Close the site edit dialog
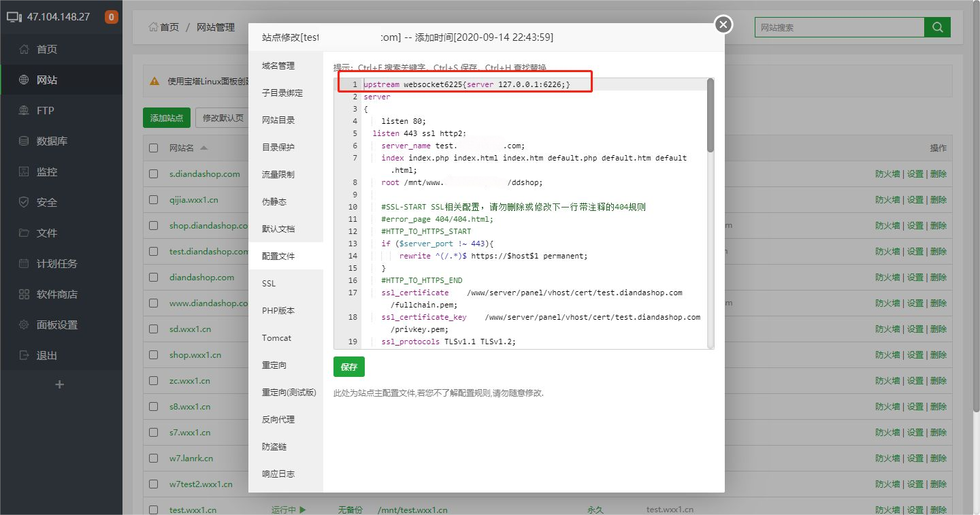Viewport: 980px width, 515px height. (723, 25)
